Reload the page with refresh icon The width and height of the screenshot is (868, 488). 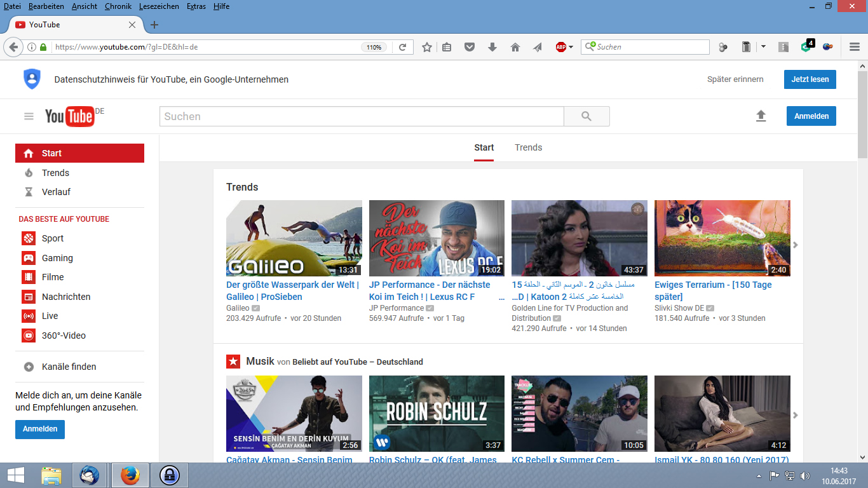coord(402,47)
